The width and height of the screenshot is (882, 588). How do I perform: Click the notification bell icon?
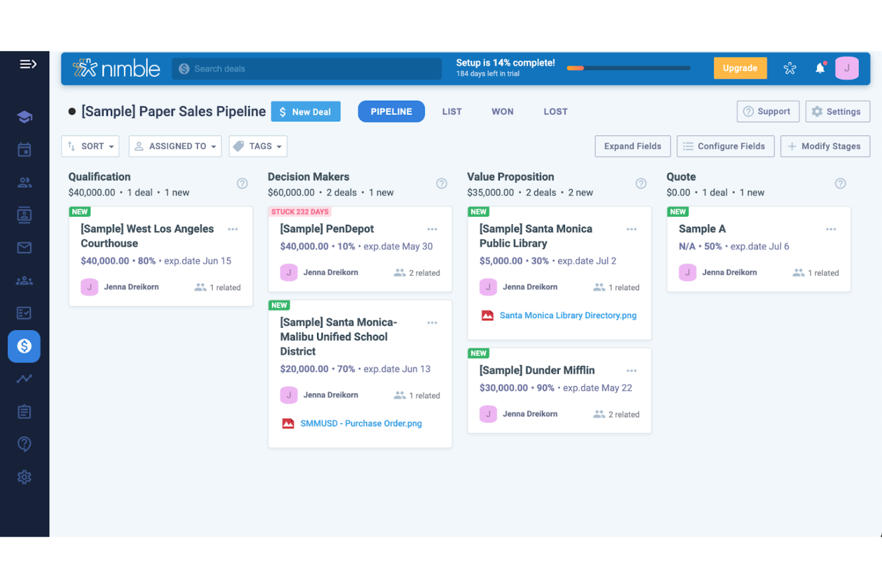pos(820,69)
